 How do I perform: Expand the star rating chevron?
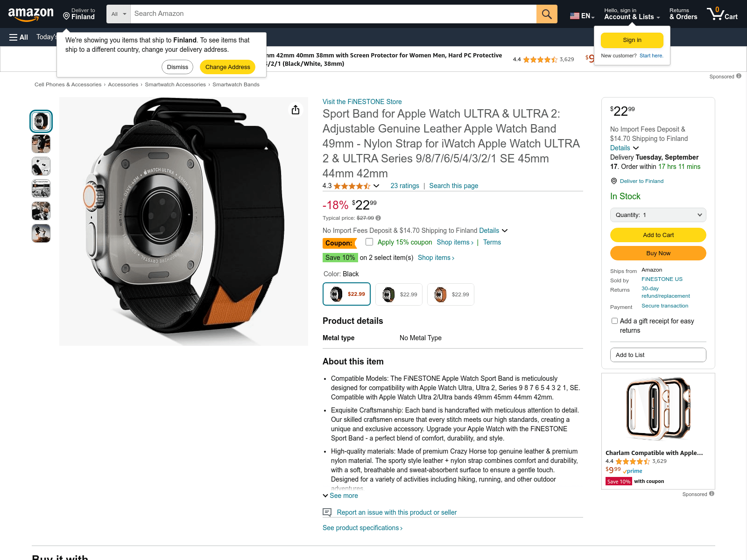tap(376, 186)
